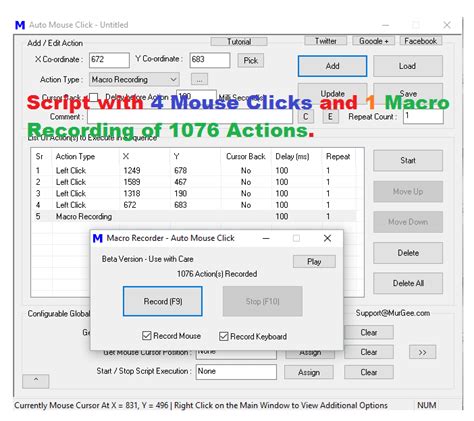The width and height of the screenshot is (474, 421).
Task: Focus the Repeat Count field
Action: point(423,117)
